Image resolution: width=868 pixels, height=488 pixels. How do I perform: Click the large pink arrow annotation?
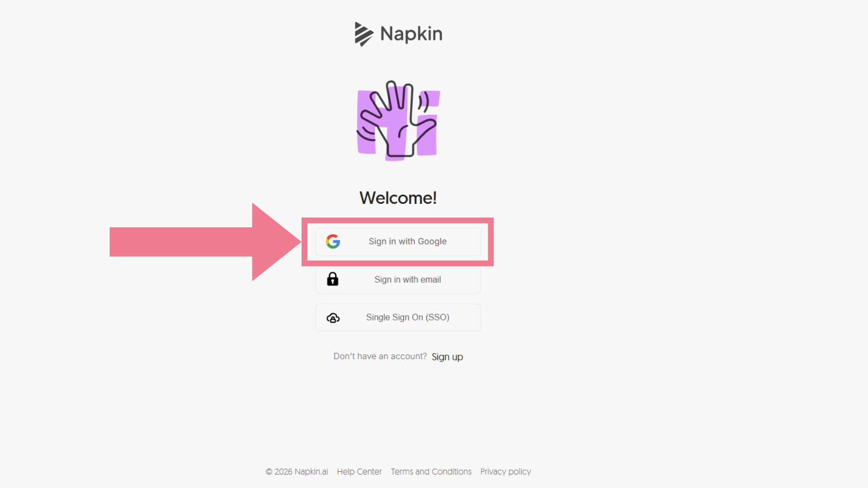pos(205,242)
